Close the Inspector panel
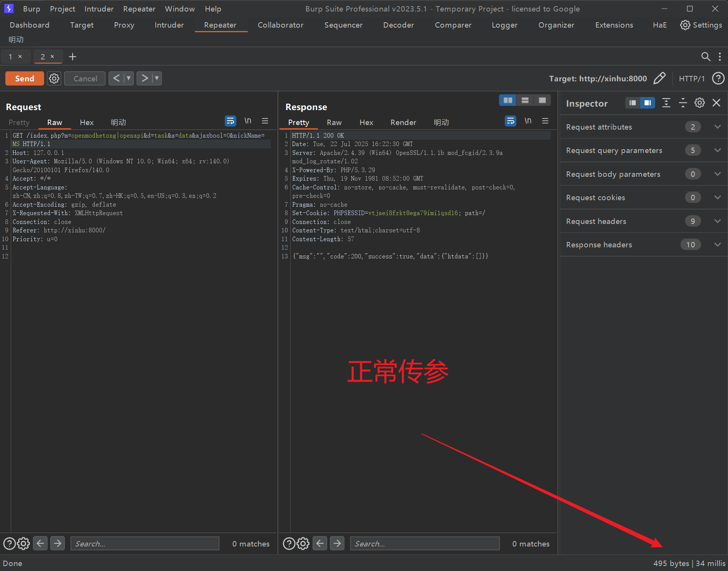The height and width of the screenshot is (571, 728). pyautogui.click(x=716, y=103)
